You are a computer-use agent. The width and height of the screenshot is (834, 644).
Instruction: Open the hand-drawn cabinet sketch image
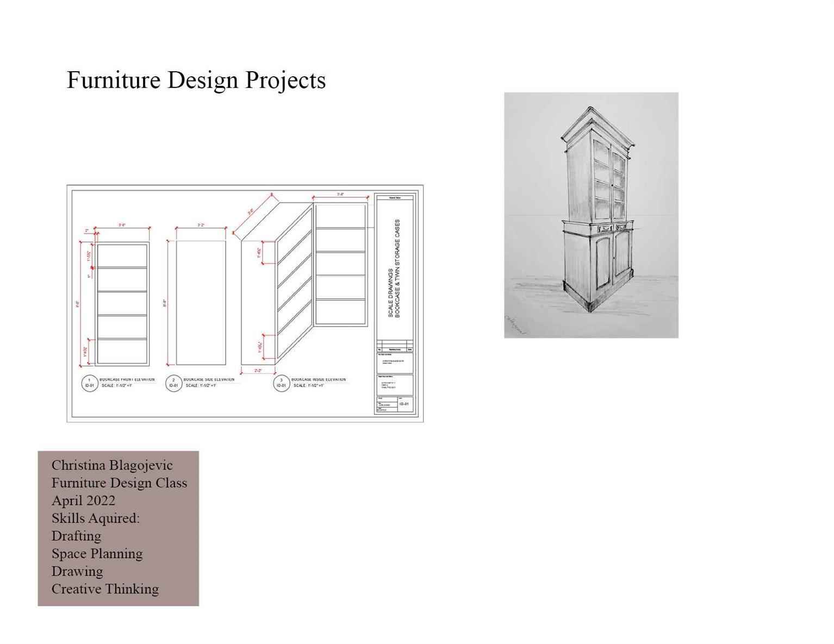click(x=591, y=215)
